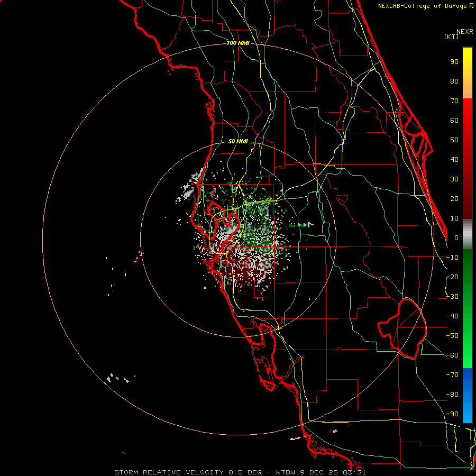This screenshot has width=476, height=476.
Task: Click the 30 value on the velocity scale
Action: coord(454,179)
